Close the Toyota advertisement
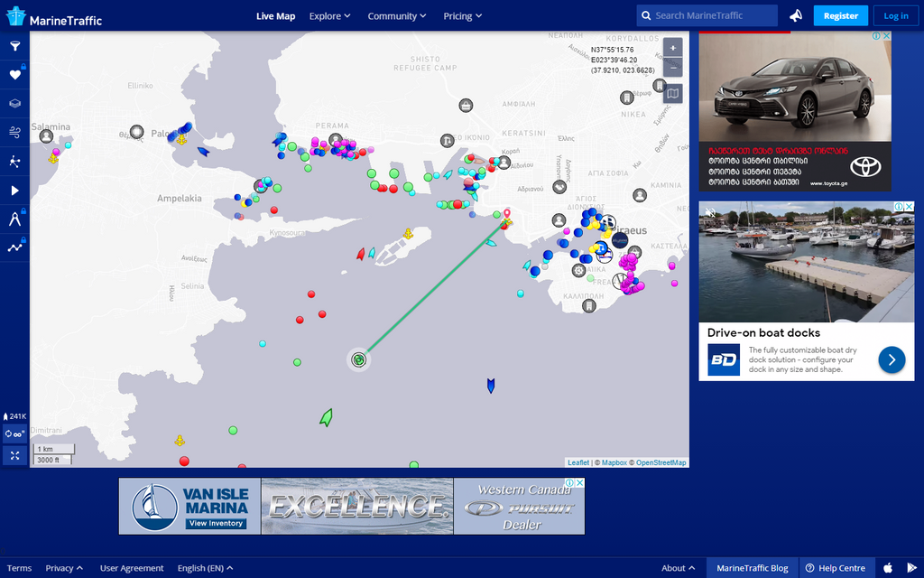This screenshot has height=578, width=924. tap(886, 36)
